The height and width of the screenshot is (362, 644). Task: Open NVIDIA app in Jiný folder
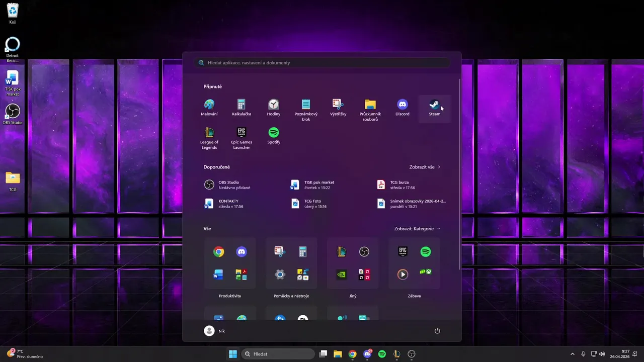click(x=341, y=275)
